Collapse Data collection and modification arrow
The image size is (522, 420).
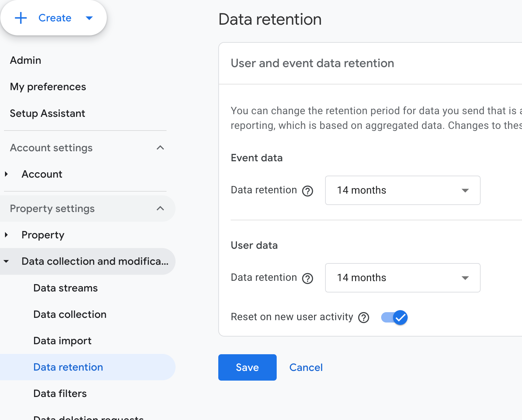6,261
